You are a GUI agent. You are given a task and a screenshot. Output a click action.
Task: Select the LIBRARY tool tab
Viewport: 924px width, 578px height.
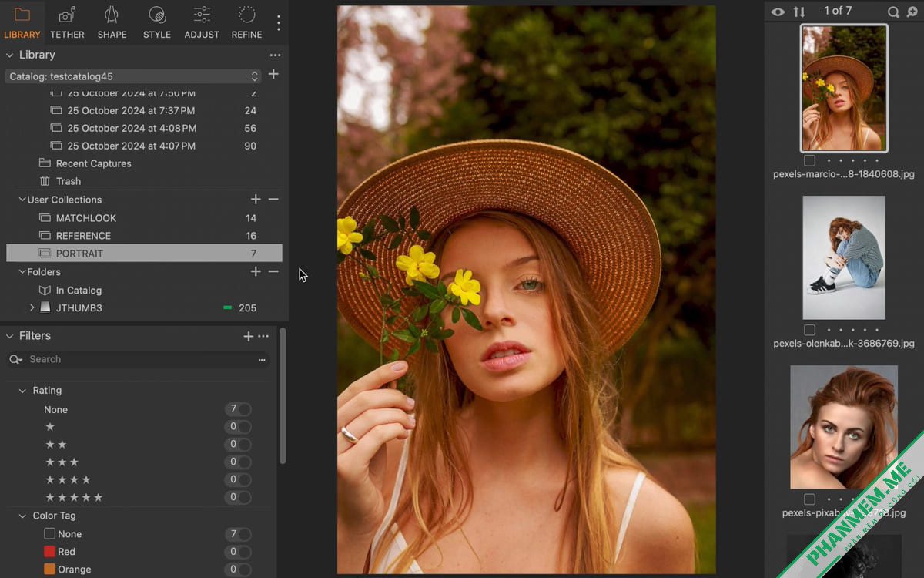[x=22, y=22]
